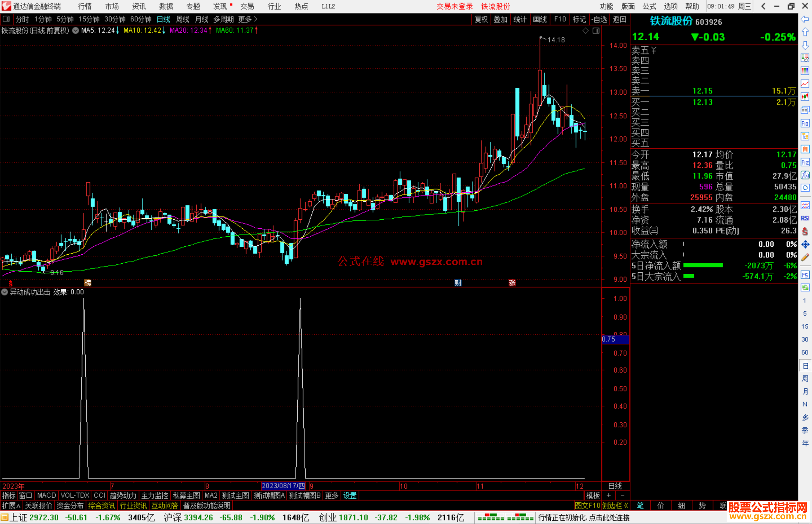Expand the 扩展 panel at bottom left
The image size is (812, 524).
pos(11,506)
